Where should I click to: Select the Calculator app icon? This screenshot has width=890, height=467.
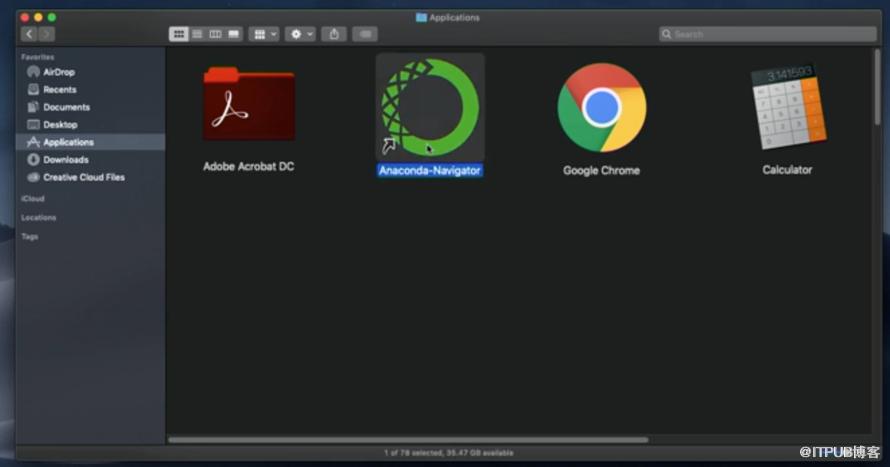pyautogui.click(x=788, y=106)
